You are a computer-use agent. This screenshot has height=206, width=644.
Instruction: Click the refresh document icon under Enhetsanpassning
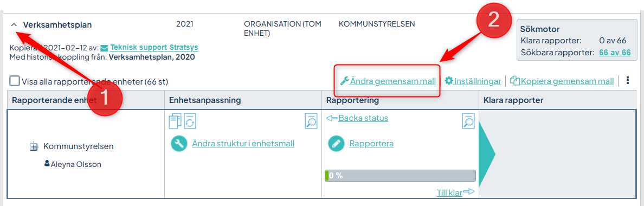[190, 121]
